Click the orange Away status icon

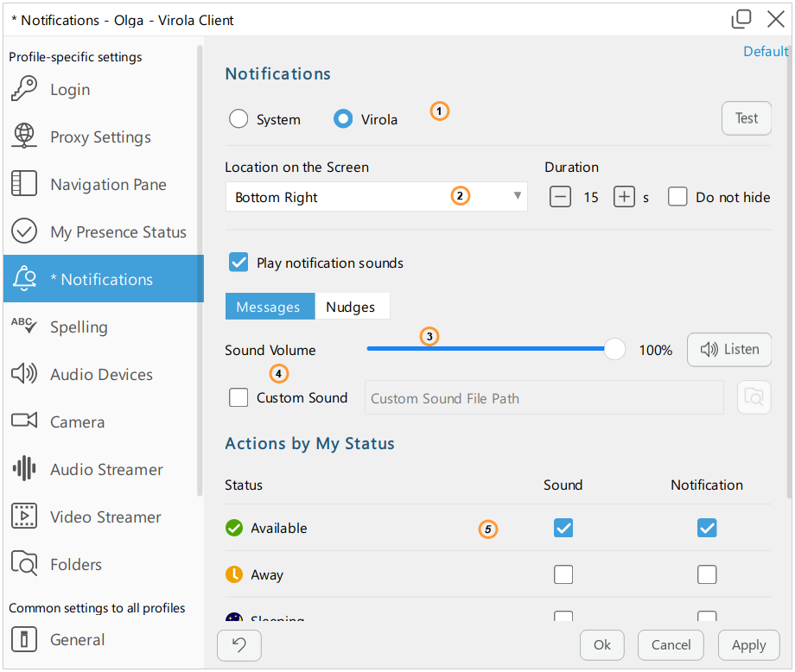point(233,574)
